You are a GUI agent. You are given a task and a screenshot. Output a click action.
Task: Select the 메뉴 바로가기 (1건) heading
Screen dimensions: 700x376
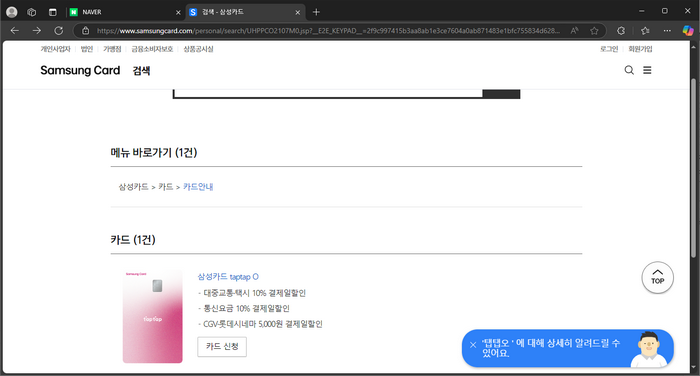pyautogui.click(x=154, y=153)
